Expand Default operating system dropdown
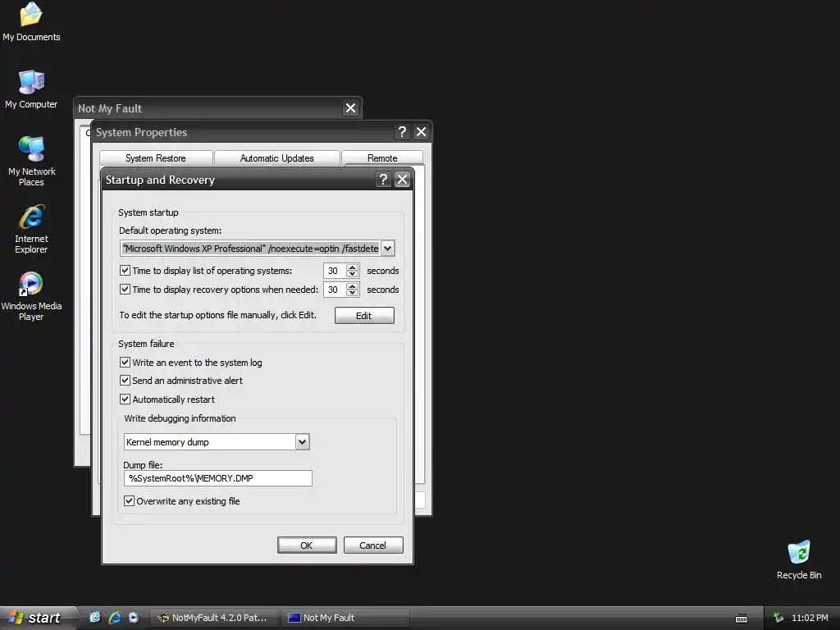 (388, 249)
